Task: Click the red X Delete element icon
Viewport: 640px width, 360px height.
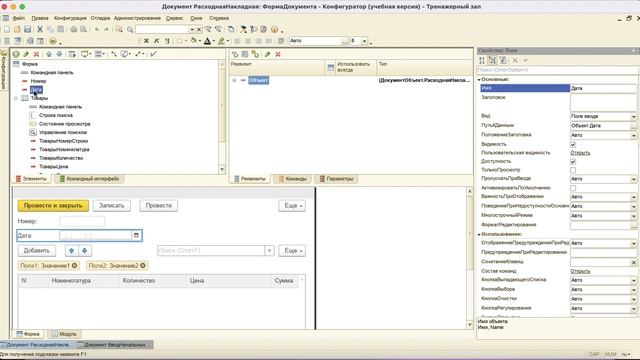Action: pos(36,54)
